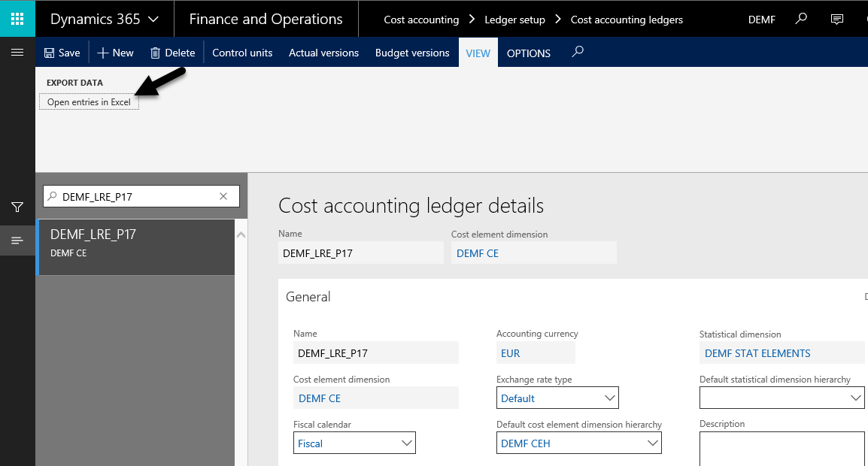The image size is (868, 466).
Task: Open the Exchange rate type dropdown
Action: point(608,398)
